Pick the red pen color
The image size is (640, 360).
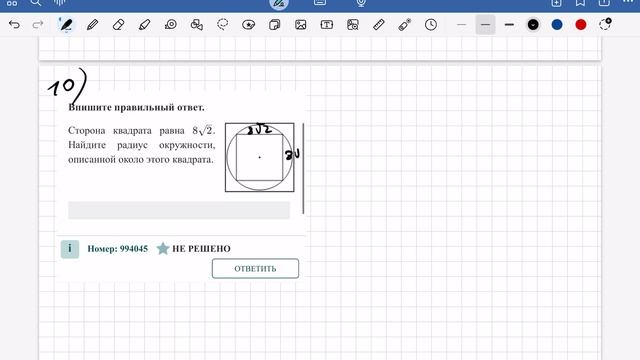pyautogui.click(x=581, y=25)
